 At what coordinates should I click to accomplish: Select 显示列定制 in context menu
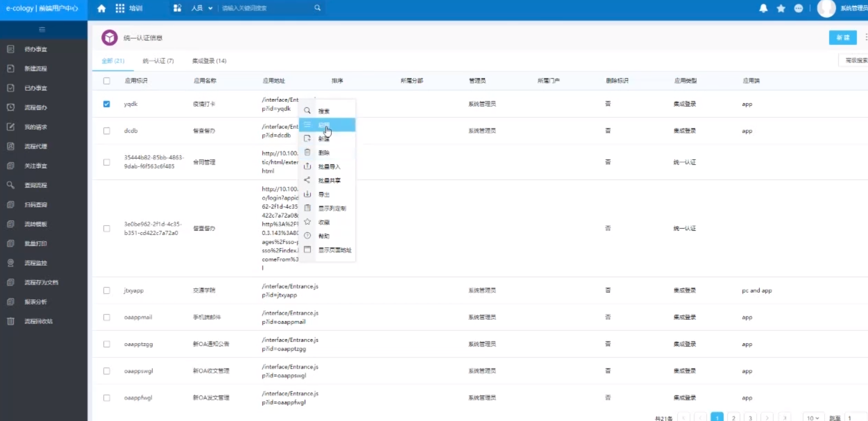tap(327, 208)
